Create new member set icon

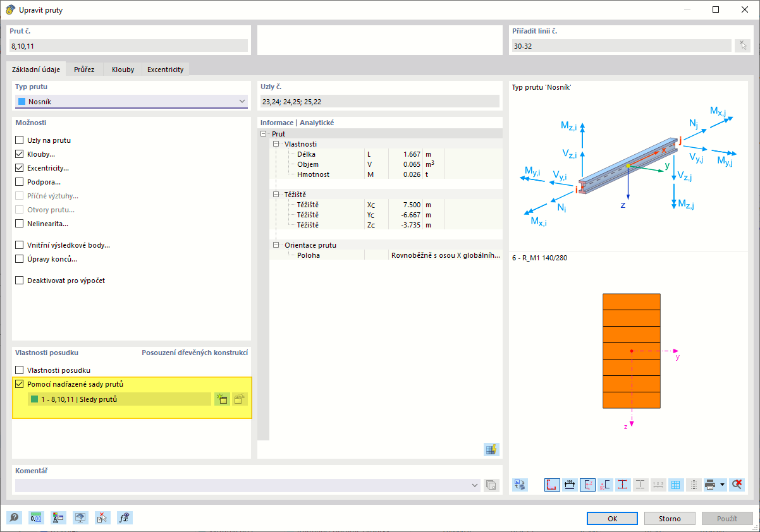coord(222,399)
